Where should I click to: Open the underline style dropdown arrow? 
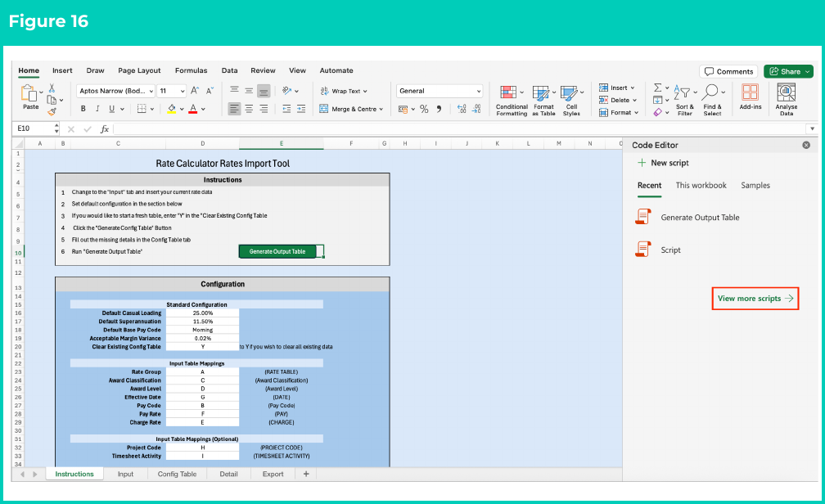(122, 109)
